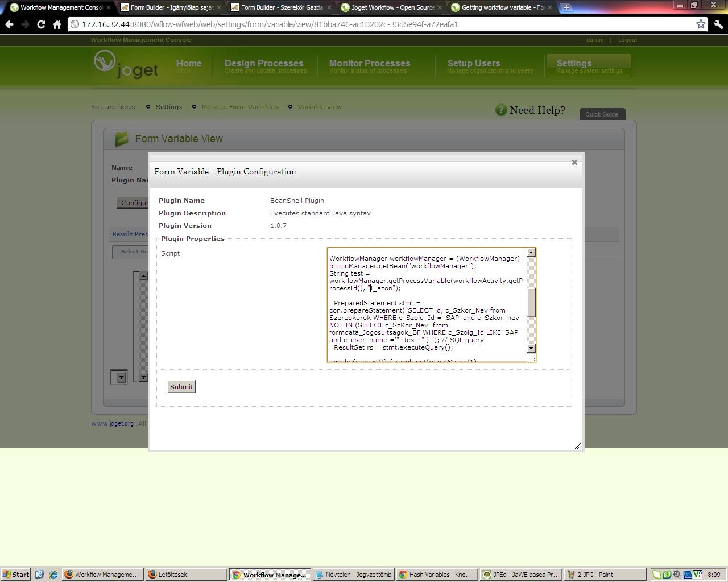Reload the current page
The image size is (728, 582).
click(41, 24)
